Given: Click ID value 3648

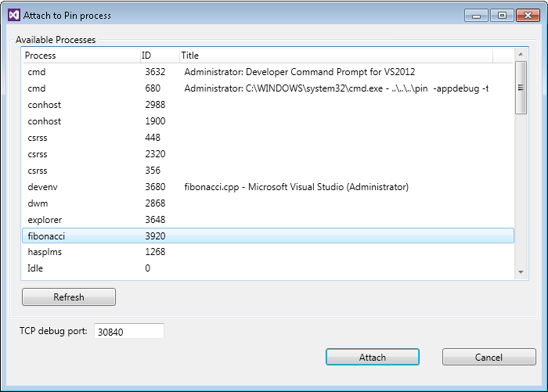Looking at the screenshot, I should pos(155,220).
